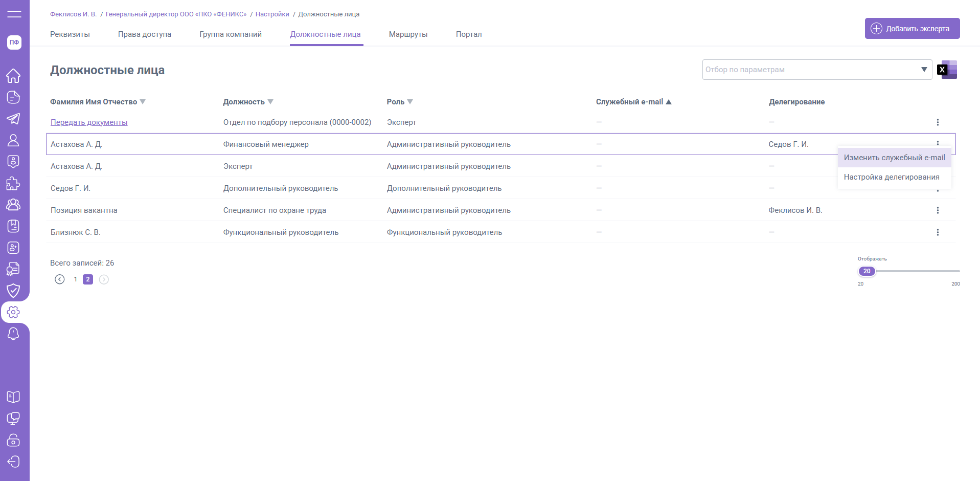Open kebab menu for Близнюк С. В. row

point(938,232)
